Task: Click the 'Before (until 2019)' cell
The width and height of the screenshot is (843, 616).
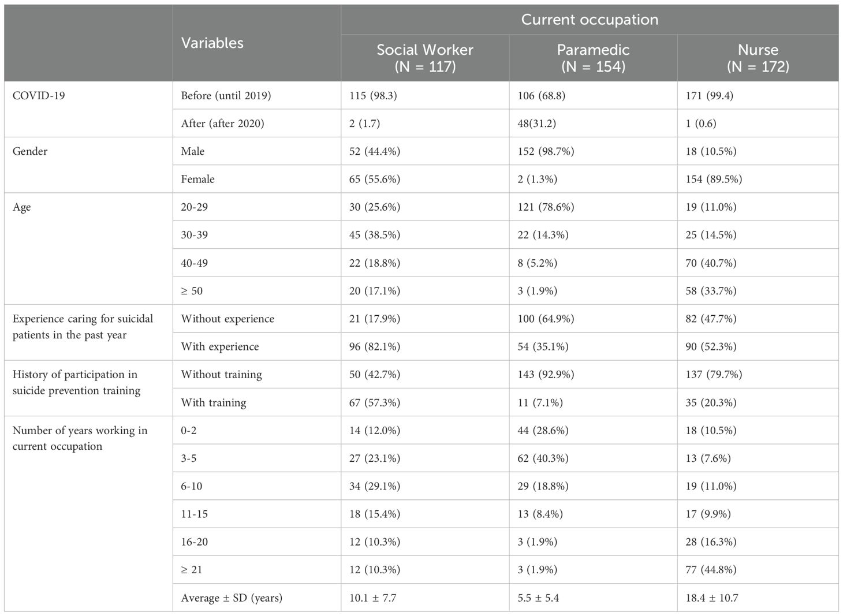Action: pyautogui.click(x=226, y=95)
